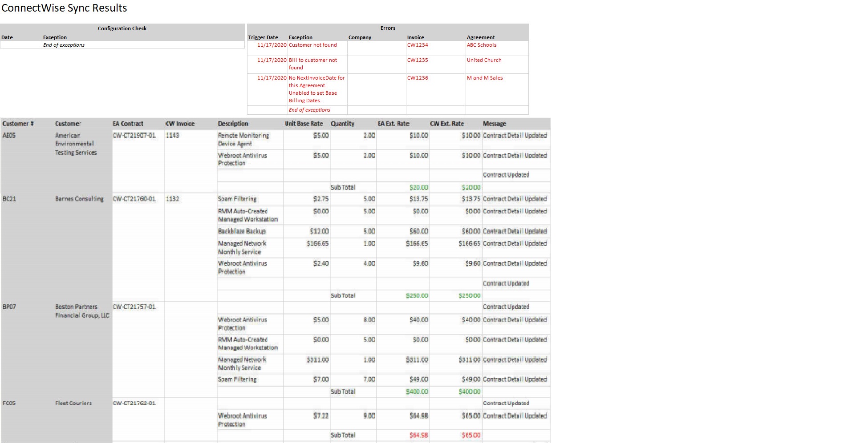Viewport: 868px width, 443px height.
Task: Select the 'Customer not found' exception
Action: coord(312,45)
